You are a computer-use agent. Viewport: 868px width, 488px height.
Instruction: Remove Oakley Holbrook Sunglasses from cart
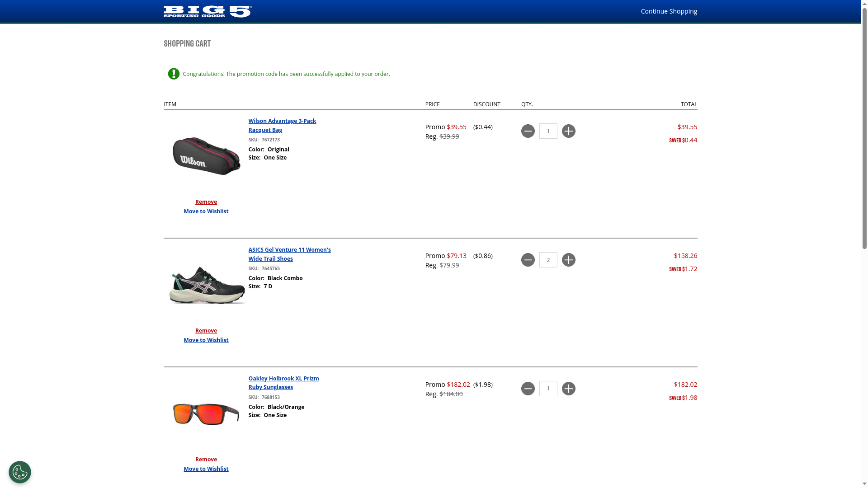tap(206, 460)
